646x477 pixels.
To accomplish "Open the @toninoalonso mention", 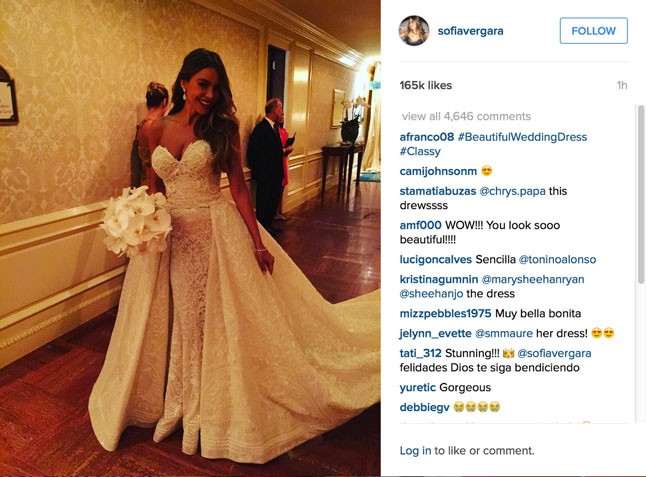I will pyautogui.click(x=557, y=260).
